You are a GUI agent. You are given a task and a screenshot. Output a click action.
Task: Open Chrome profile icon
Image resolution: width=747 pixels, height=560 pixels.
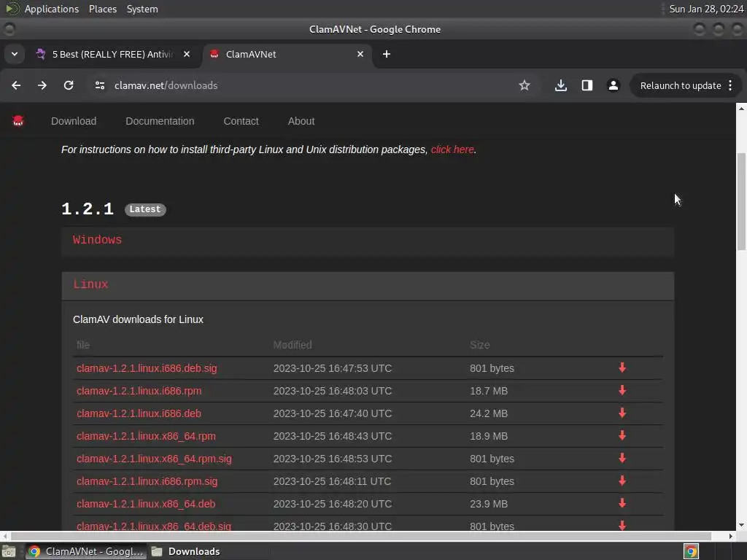click(x=613, y=85)
